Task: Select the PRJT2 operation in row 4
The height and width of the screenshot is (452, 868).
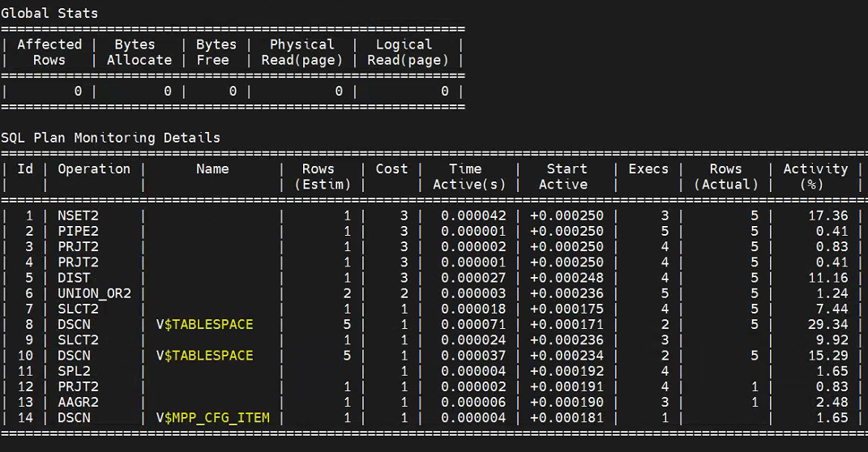Action: tap(78, 262)
